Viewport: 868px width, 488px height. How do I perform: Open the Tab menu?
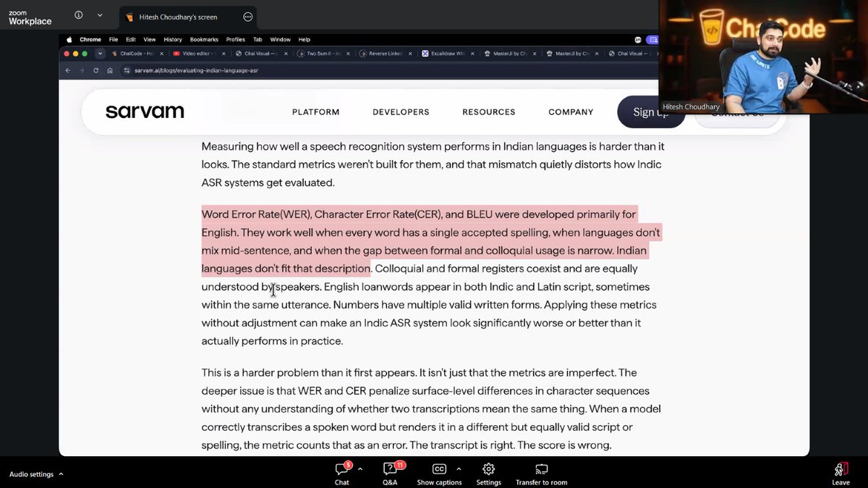click(x=258, y=40)
